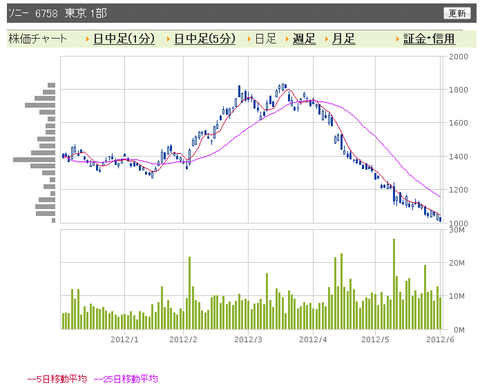480x385 pixels.
Task: Click the tall volume bar in early February
Action: [x=190, y=293]
